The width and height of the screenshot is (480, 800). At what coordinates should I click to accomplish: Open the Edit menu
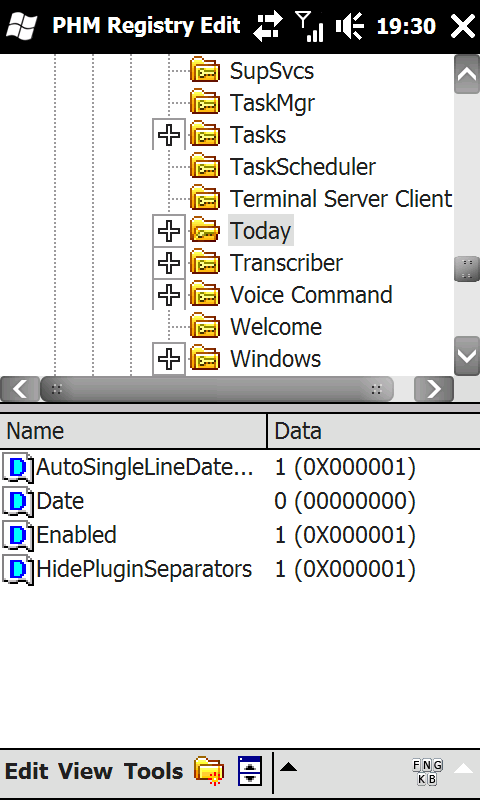(x=27, y=771)
